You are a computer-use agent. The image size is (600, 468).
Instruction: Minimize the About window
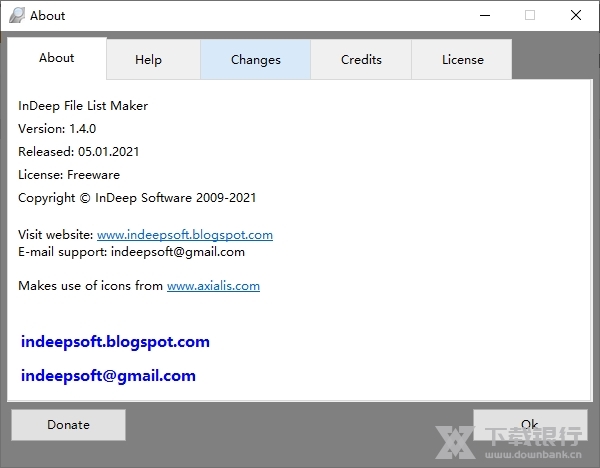pos(485,15)
